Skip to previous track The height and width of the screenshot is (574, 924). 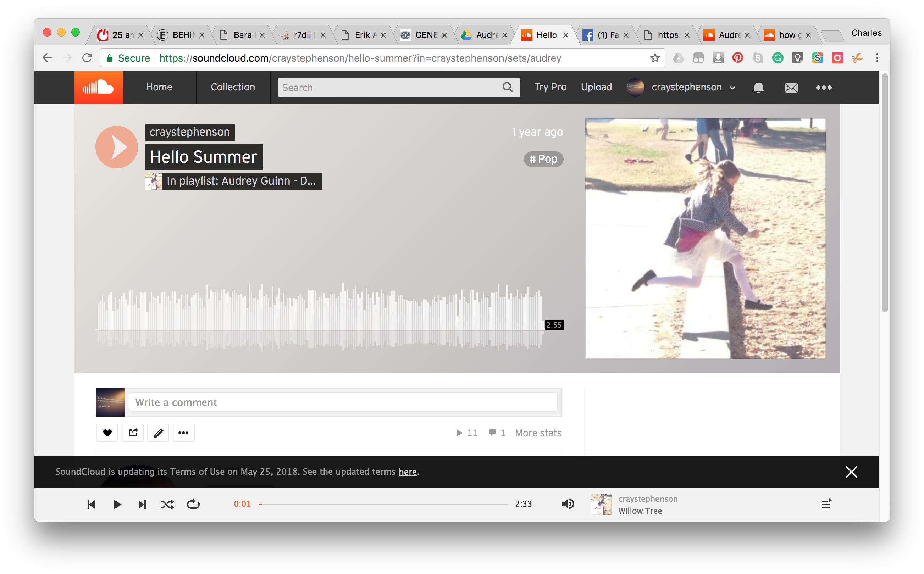click(x=91, y=504)
